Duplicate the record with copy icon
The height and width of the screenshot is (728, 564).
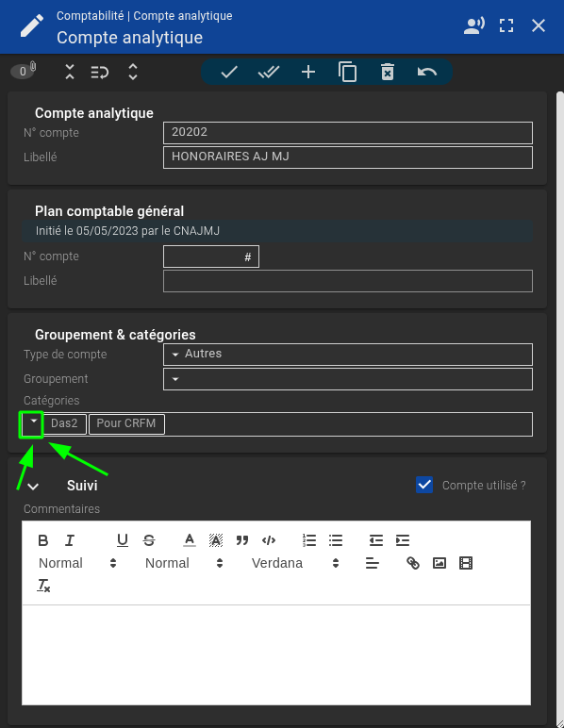click(348, 72)
